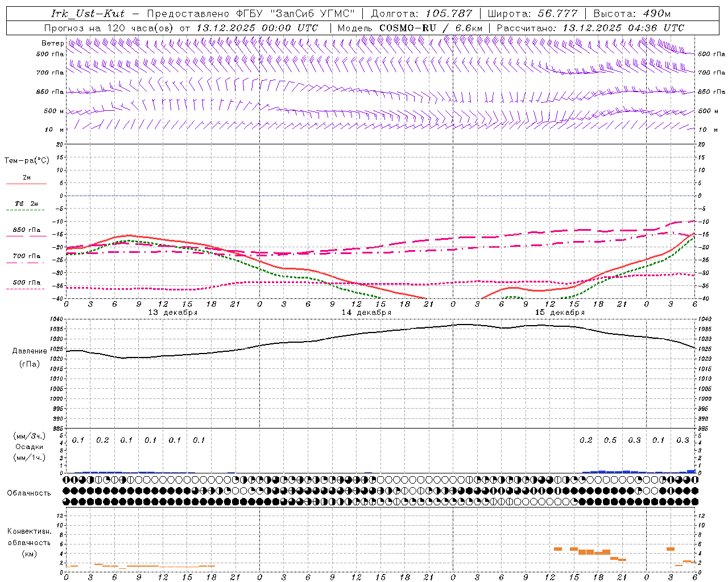Click the 13 декабря date label

173,313
